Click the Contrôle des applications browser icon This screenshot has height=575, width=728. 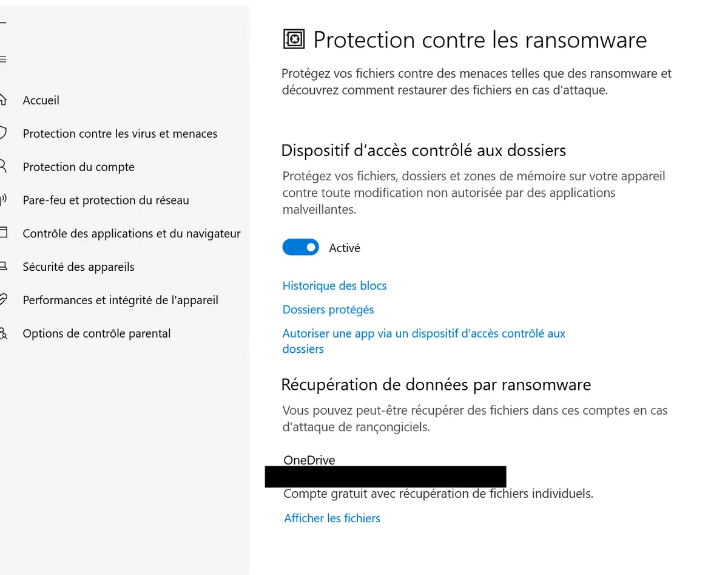(4, 233)
